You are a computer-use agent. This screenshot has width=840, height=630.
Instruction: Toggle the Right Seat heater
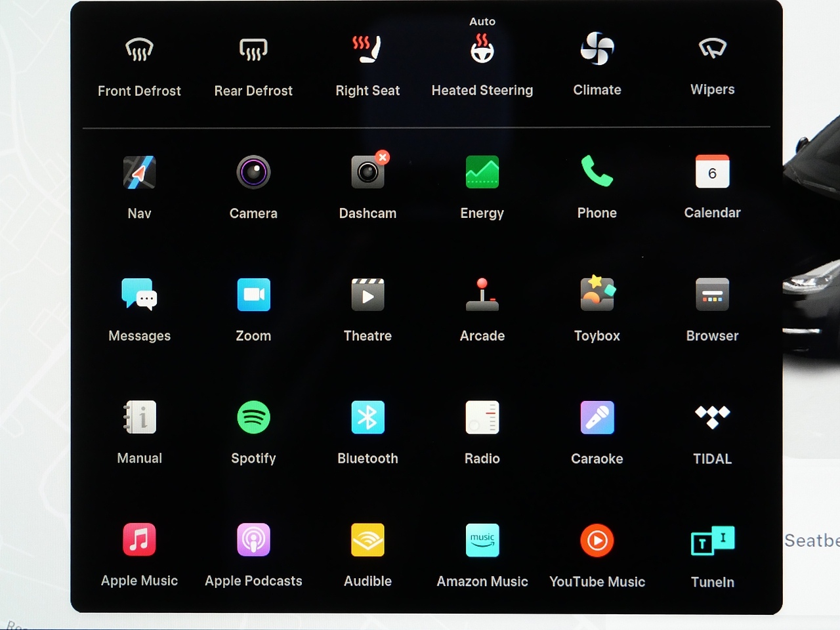pyautogui.click(x=367, y=50)
